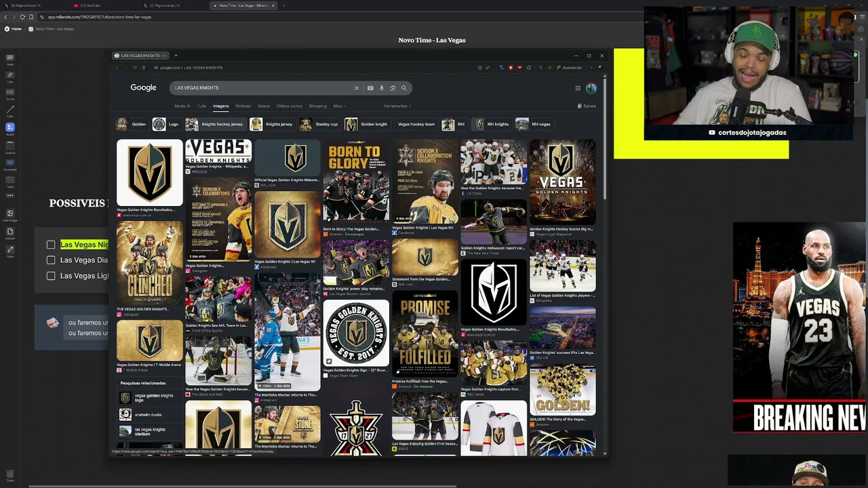The height and width of the screenshot is (488, 868).
Task: Select the To-do tool in Milanote sidebar
Action: coord(10,93)
